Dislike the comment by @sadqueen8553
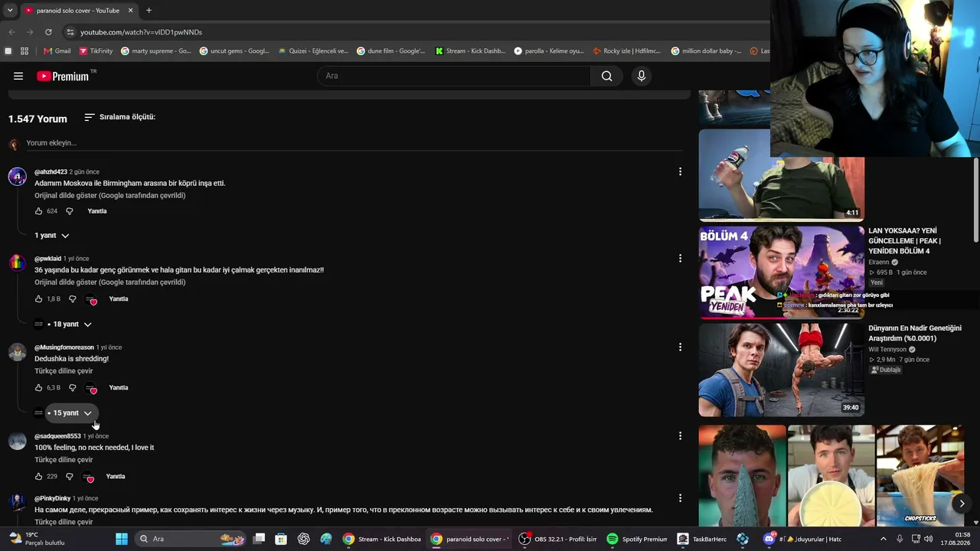The image size is (980, 551). [x=69, y=477]
